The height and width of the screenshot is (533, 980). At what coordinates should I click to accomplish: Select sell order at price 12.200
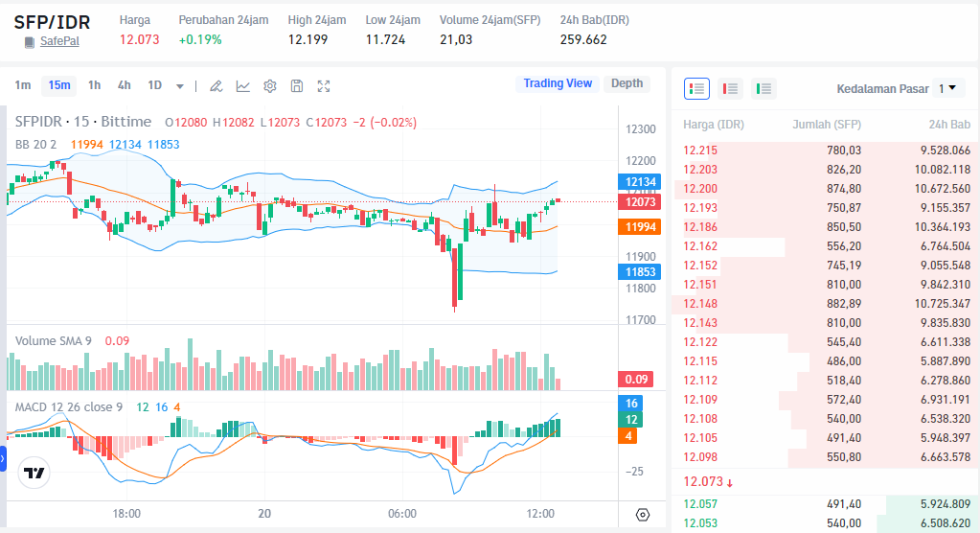[x=826, y=189]
